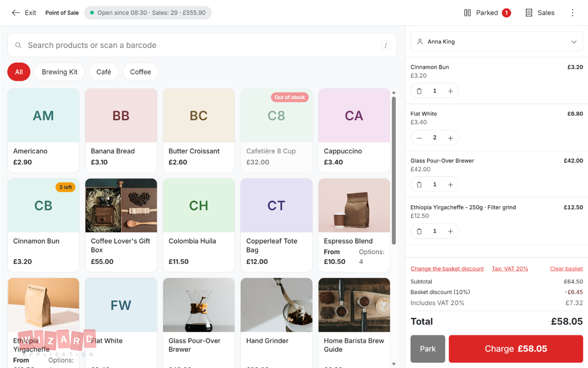
Task: Click the open session status pill
Action: tap(148, 13)
